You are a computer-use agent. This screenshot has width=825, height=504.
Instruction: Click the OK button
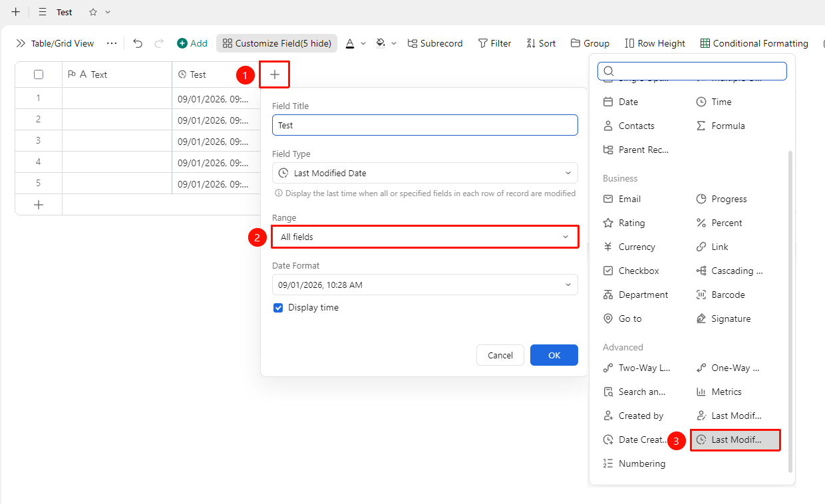tap(554, 355)
